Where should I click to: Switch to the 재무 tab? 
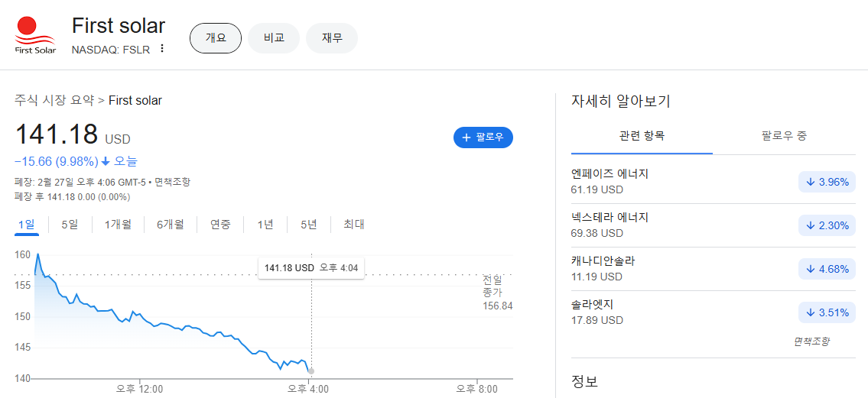point(332,38)
